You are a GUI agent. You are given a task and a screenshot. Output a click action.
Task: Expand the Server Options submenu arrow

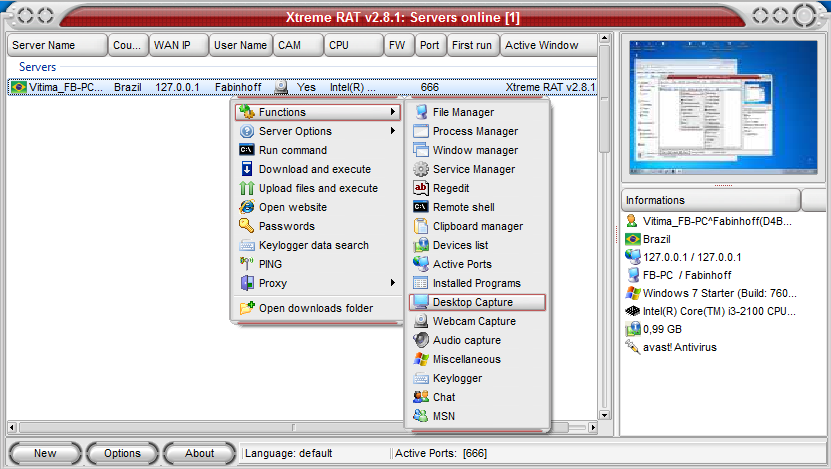click(x=393, y=131)
